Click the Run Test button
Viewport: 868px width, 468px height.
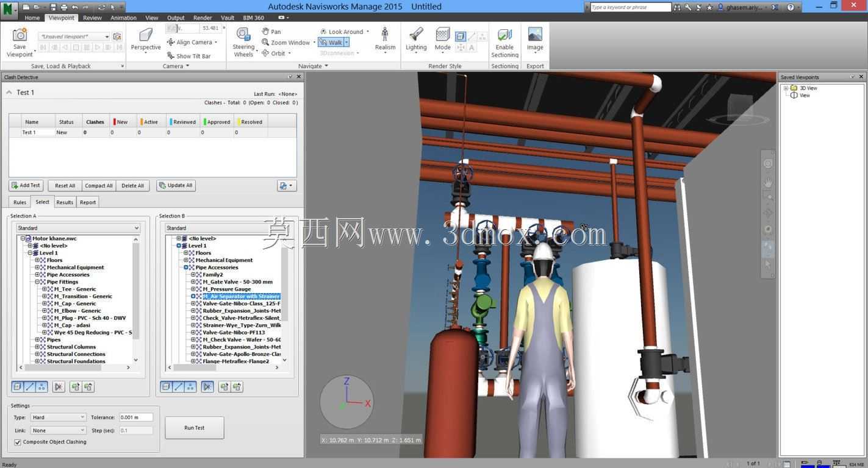tap(194, 428)
